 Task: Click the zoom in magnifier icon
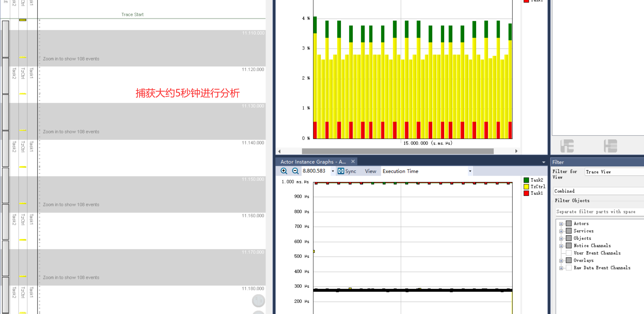point(284,171)
